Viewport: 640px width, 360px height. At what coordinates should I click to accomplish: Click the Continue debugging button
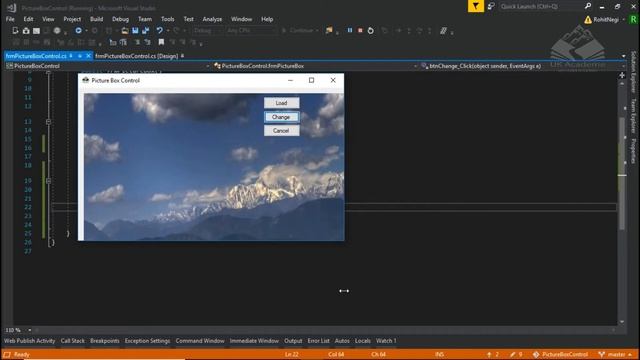[300, 31]
